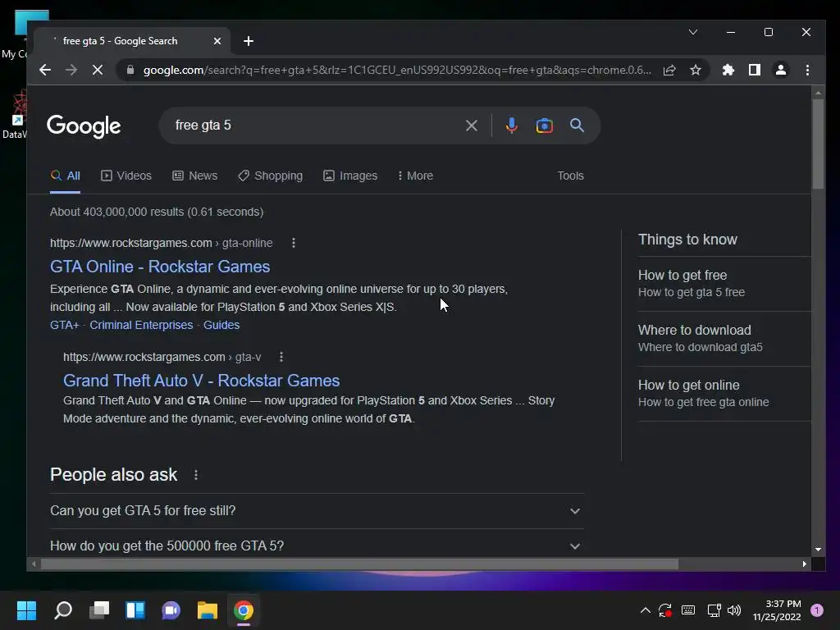Open new tab with plus button
The height and width of the screenshot is (630, 840).
click(249, 41)
